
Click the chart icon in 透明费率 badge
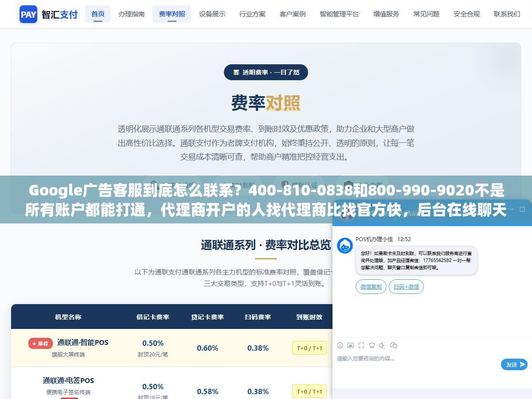pyautogui.click(x=236, y=72)
